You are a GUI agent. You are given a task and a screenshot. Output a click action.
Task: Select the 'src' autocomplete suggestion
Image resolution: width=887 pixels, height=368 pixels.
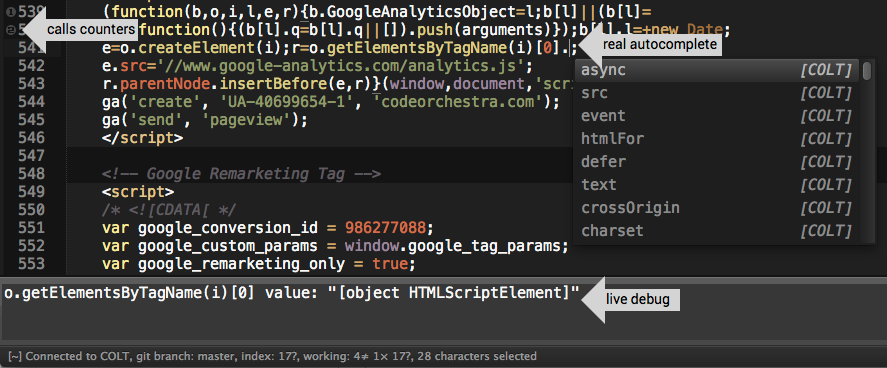coord(717,93)
